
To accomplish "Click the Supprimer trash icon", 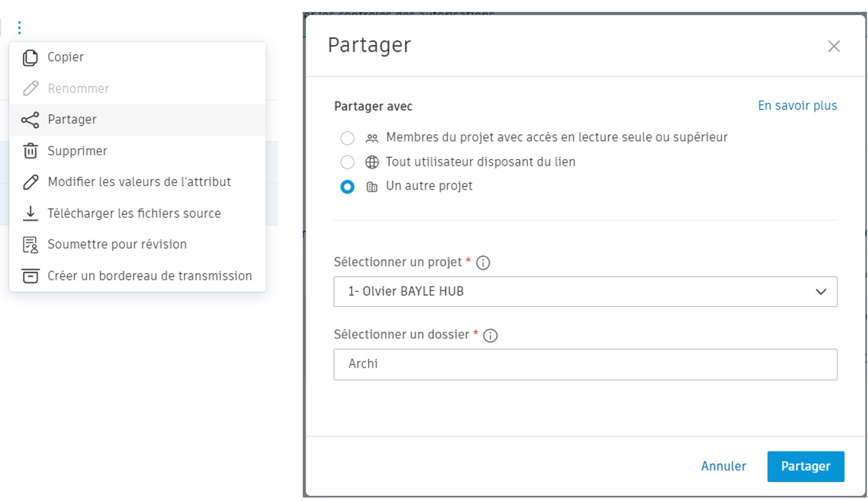I will click(x=30, y=151).
